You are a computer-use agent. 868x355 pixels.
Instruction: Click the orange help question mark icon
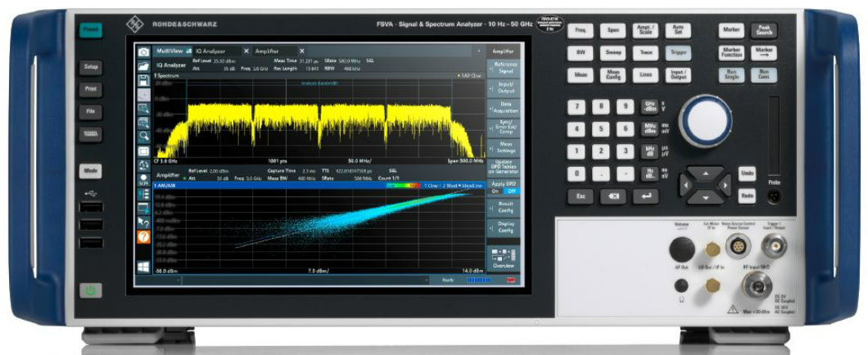coord(143,236)
